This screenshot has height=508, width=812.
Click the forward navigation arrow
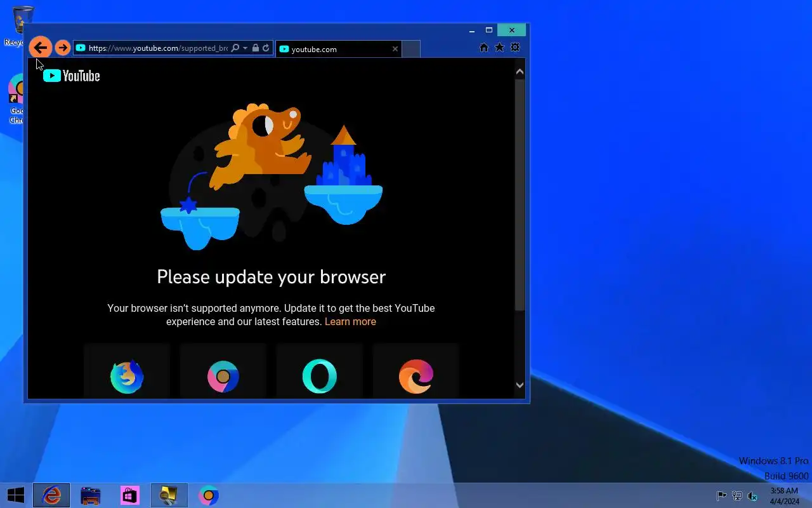click(x=62, y=48)
